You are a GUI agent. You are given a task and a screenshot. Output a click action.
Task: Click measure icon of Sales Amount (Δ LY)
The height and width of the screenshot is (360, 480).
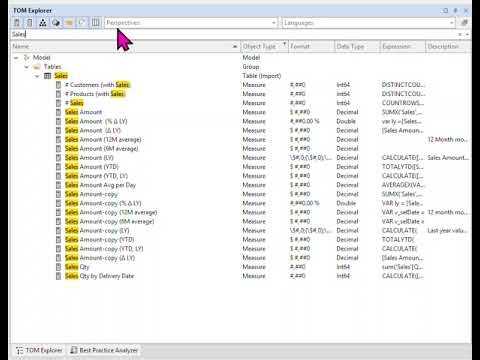click(x=58, y=130)
